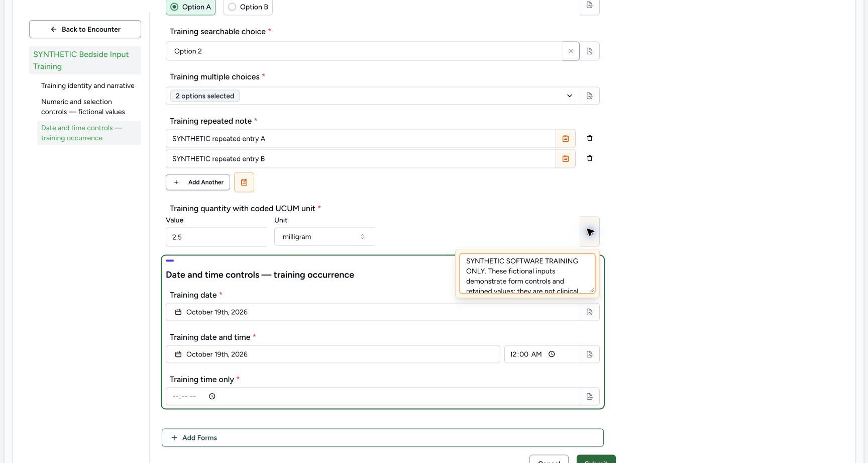Click note icon for Training date field
The height and width of the screenshot is (463, 868).
pyautogui.click(x=590, y=312)
